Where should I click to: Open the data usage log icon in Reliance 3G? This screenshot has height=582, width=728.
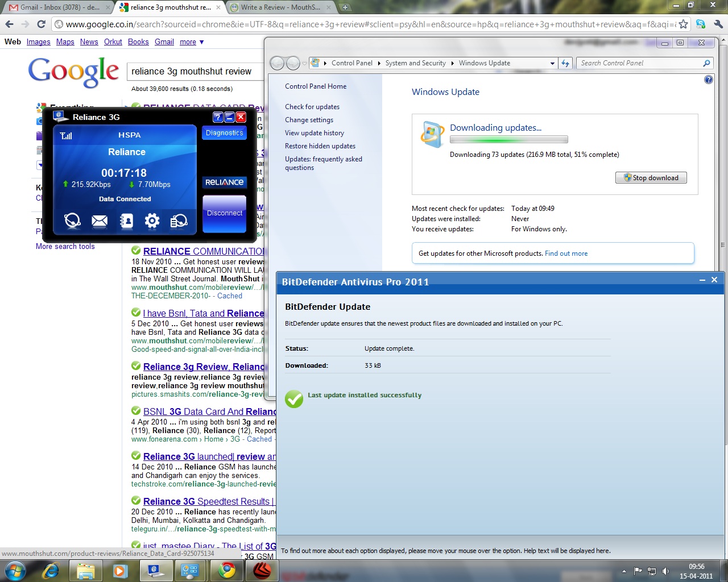click(179, 221)
